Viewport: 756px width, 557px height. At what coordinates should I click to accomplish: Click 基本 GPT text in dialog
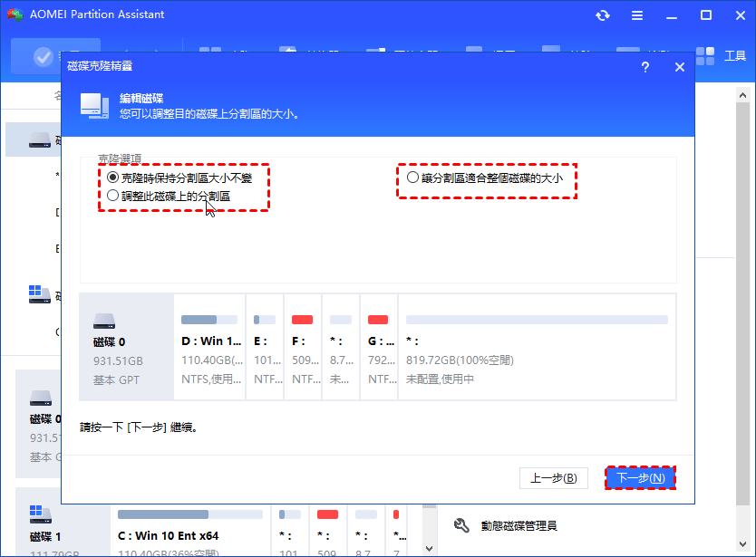pyautogui.click(x=116, y=380)
